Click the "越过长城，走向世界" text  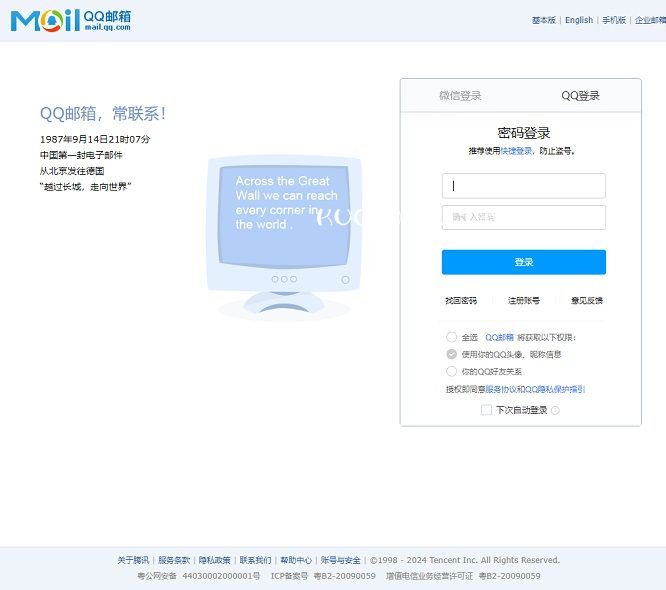tap(85, 186)
